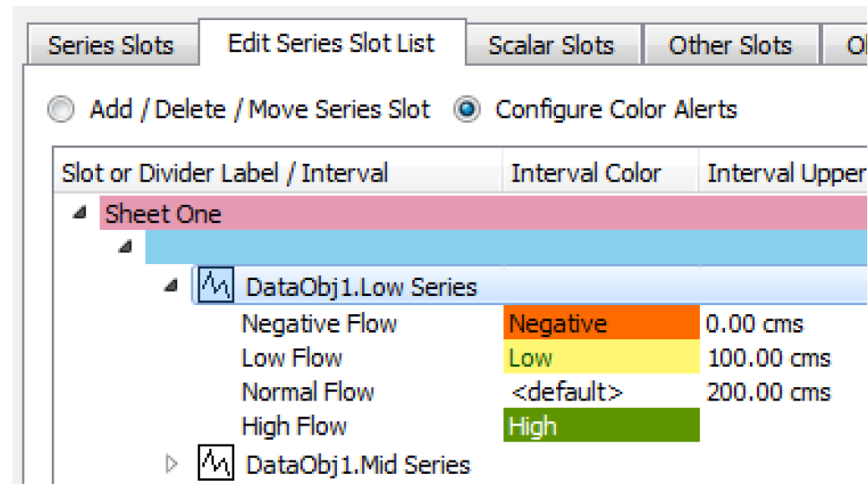Click the Interval Color column header

pyautogui.click(x=586, y=173)
